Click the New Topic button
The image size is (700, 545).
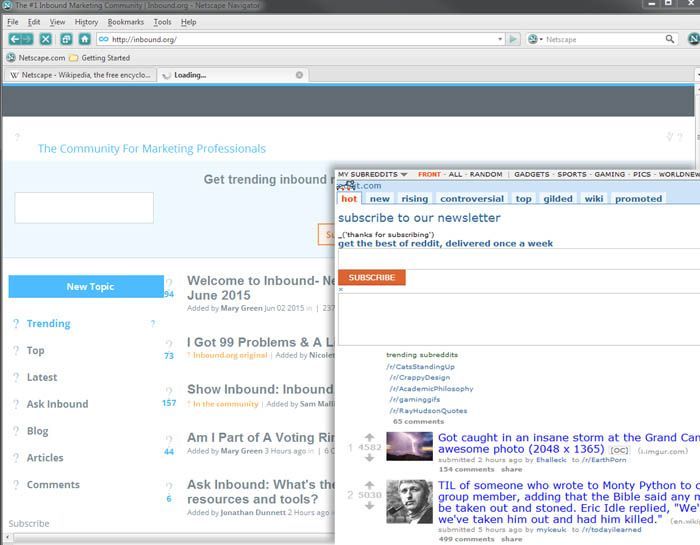86,287
